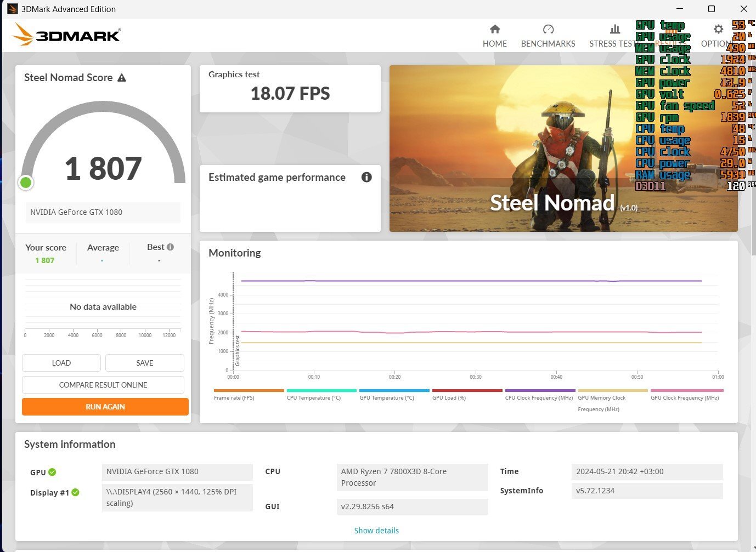Click the LOAD button
The width and height of the screenshot is (756, 552).
pyautogui.click(x=61, y=363)
